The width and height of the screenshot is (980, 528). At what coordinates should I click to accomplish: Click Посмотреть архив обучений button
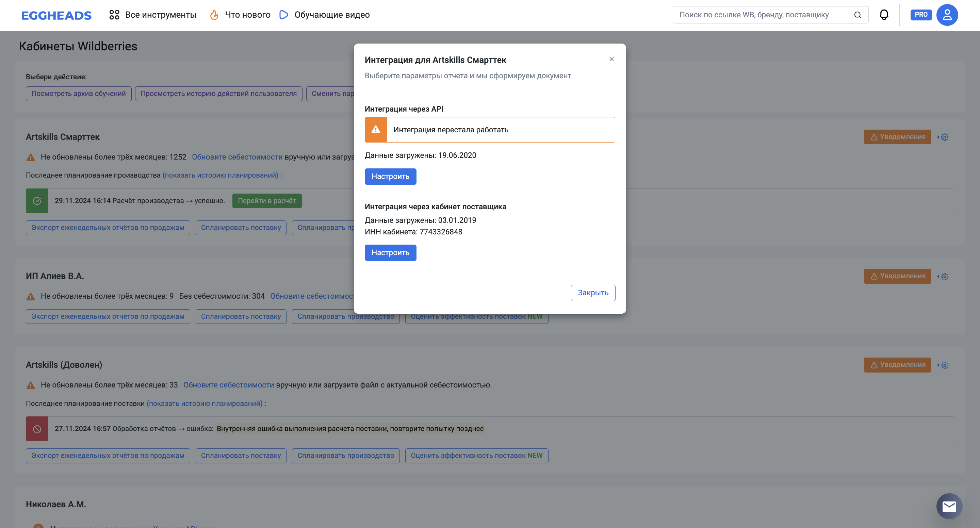coord(78,94)
